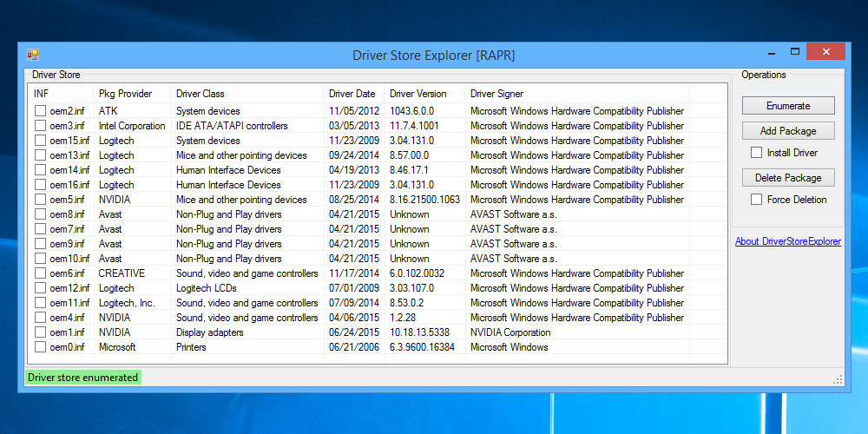Select the date '06/24/2015' cell

pos(354,332)
